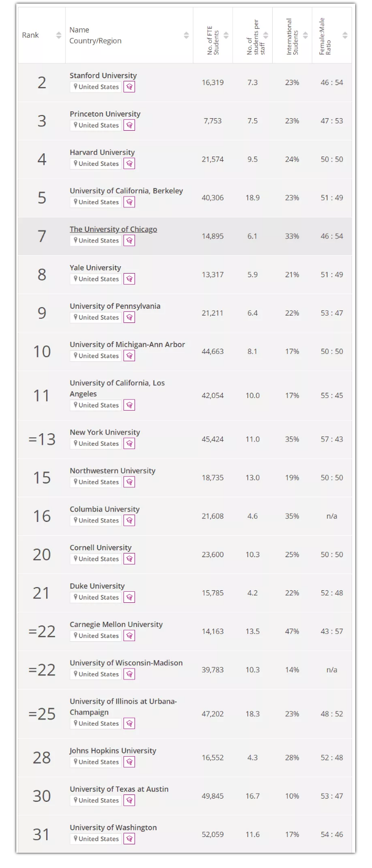Open University of California, Berkeley link
372x868 pixels.
[126, 191]
